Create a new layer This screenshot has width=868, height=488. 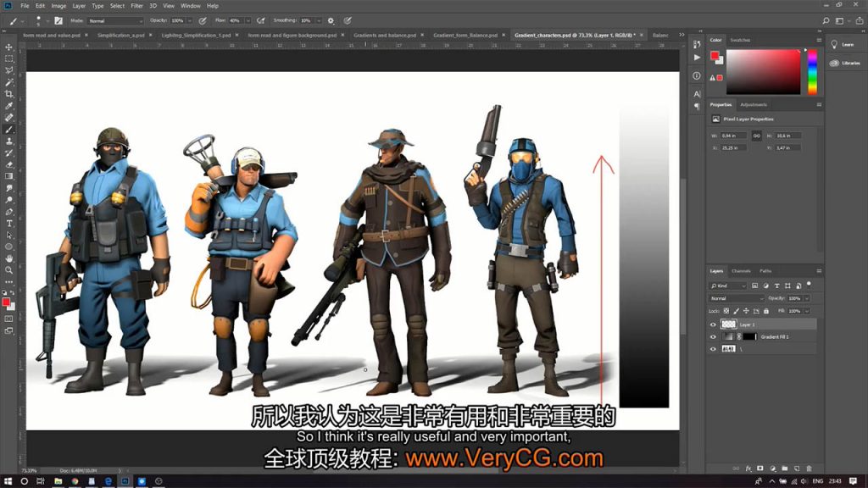click(x=797, y=468)
